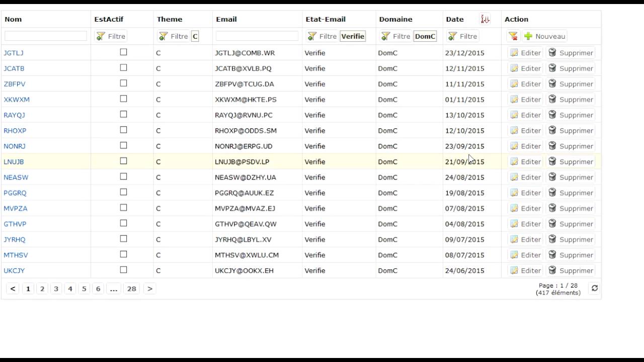The height and width of the screenshot is (362, 644).
Task: Open the Domaine column filter
Action: click(395, 36)
